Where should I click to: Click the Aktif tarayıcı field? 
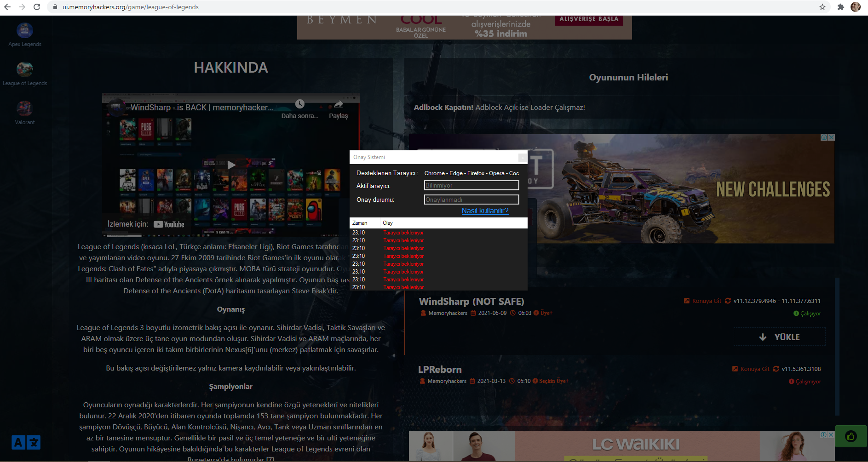click(x=471, y=185)
